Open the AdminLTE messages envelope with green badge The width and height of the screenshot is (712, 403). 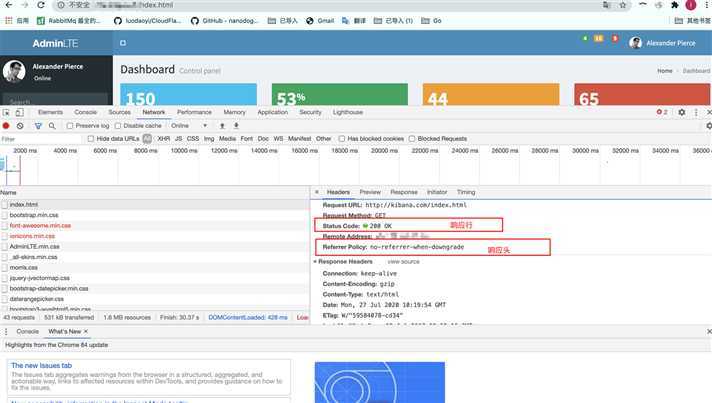point(585,39)
